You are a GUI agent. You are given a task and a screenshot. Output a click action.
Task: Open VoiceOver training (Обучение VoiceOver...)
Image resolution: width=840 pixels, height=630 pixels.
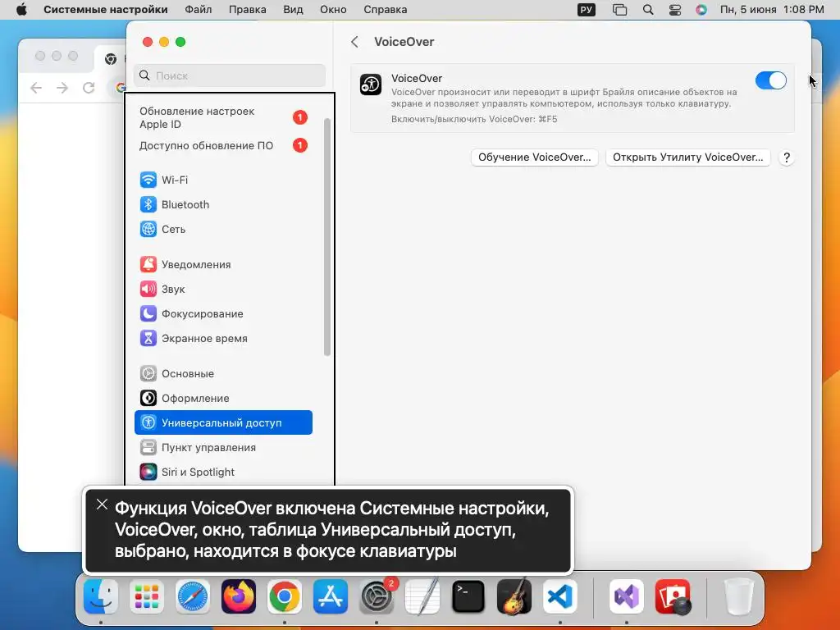tap(534, 157)
